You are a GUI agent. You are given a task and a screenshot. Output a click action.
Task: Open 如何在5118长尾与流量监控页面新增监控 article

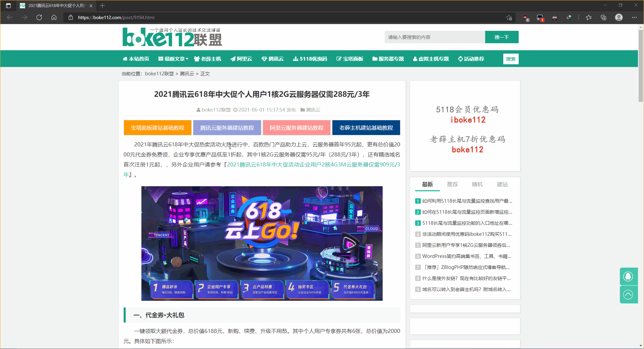pos(467,212)
